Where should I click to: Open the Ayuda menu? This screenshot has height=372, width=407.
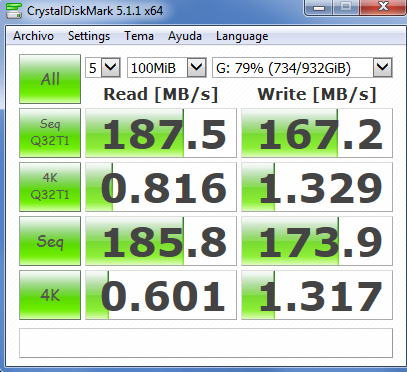185,36
